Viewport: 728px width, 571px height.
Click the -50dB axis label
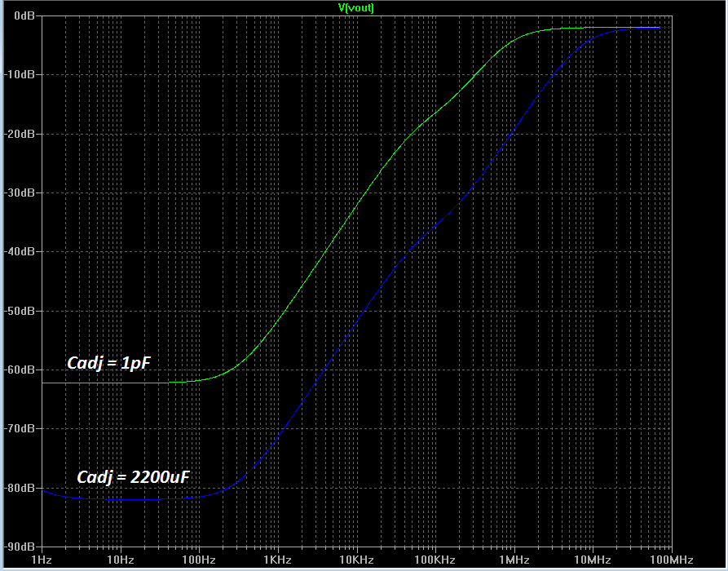[20, 311]
